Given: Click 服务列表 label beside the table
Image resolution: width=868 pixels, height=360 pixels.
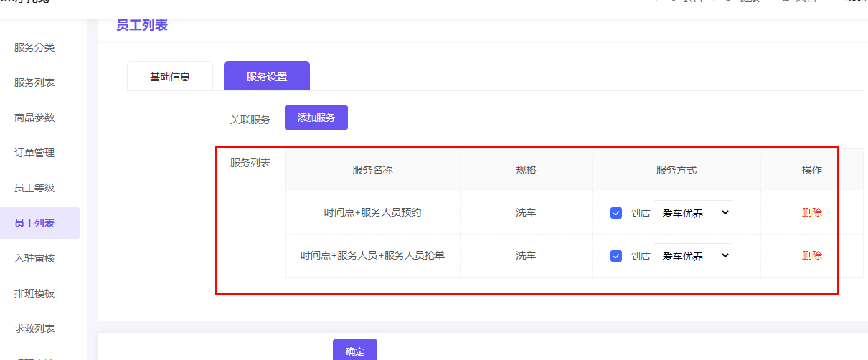Looking at the screenshot, I should [x=250, y=163].
